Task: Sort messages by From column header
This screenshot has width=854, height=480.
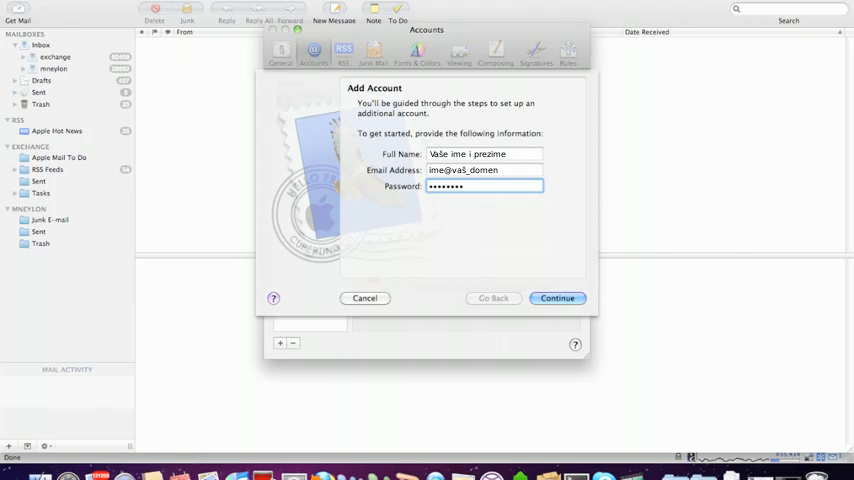Action: click(184, 32)
